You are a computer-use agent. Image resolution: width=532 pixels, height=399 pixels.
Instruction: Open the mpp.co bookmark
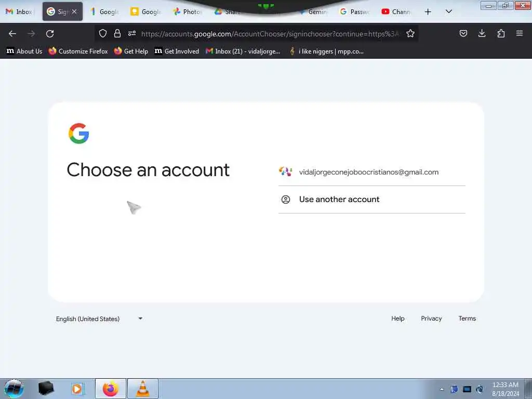pos(326,51)
